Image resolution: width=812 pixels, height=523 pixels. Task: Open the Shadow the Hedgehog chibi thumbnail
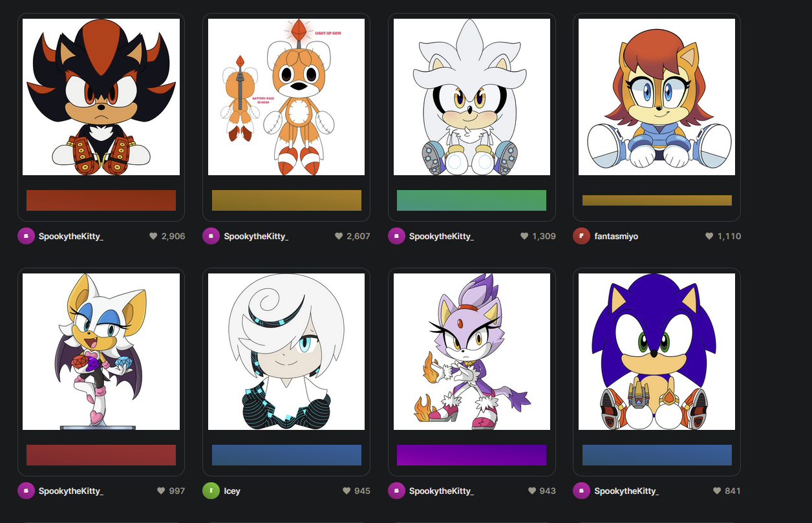coord(101,97)
